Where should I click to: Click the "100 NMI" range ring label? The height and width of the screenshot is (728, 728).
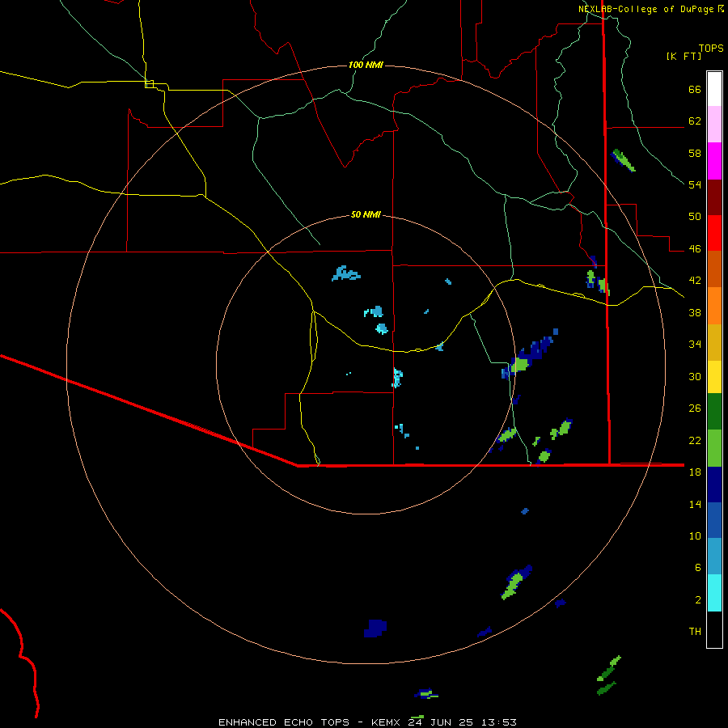[366, 65]
